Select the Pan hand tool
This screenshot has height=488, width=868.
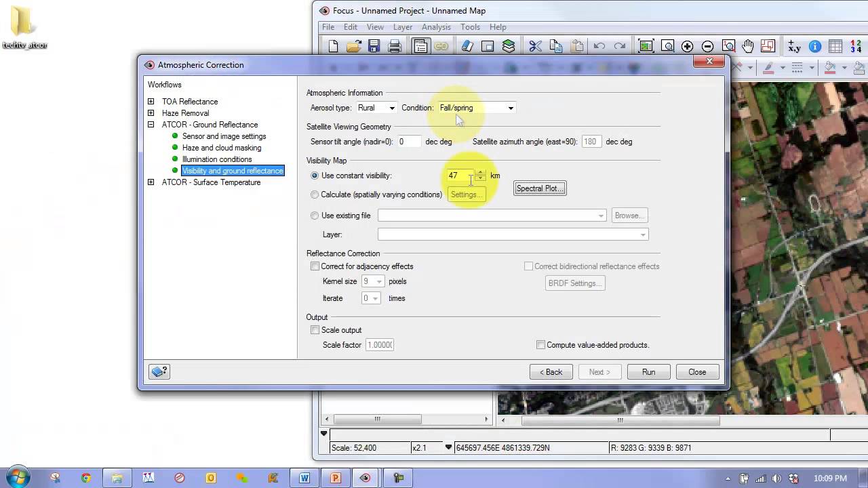[x=747, y=46]
